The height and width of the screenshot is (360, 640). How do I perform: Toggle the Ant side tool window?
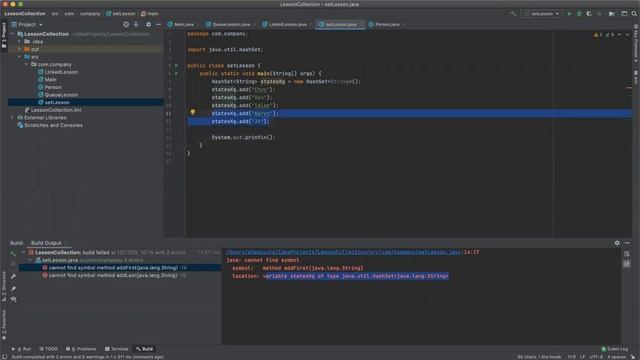(x=636, y=77)
